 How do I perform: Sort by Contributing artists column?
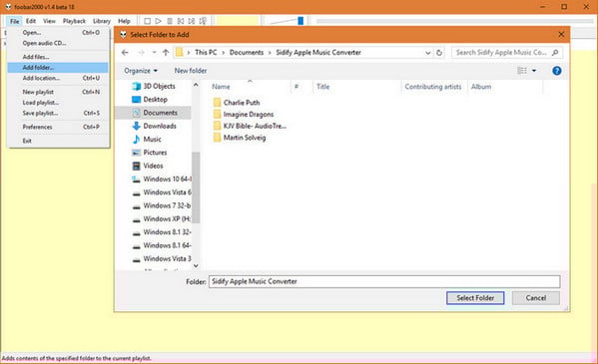click(x=433, y=87)
